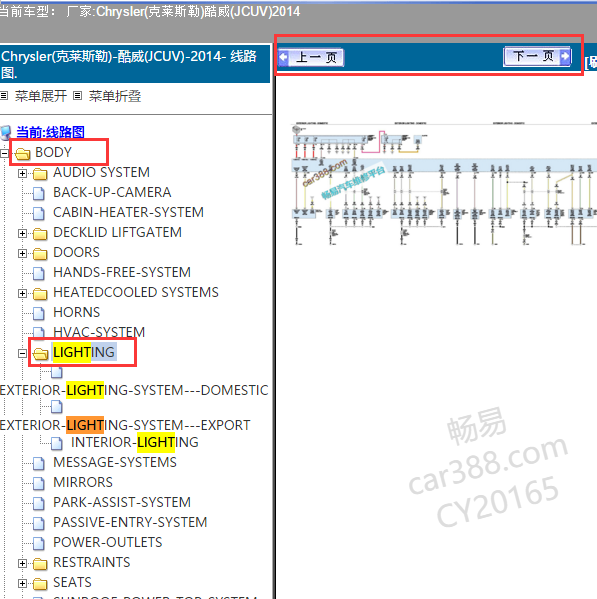This screenshot has height=599, width=597.
Task: Click the CABIN-HEATER-SYSTEM document icon
Action: (39, 214)
